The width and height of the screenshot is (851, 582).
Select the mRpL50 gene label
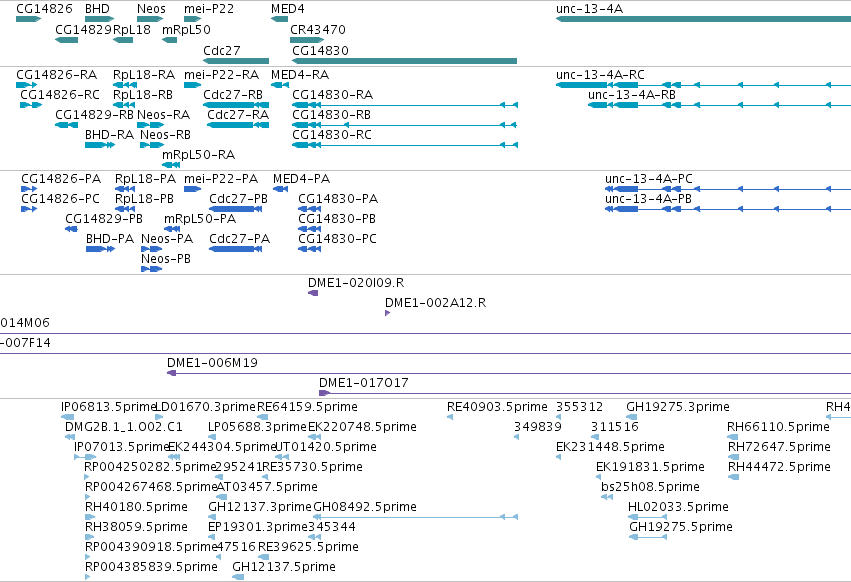click(x=186, y=30)
